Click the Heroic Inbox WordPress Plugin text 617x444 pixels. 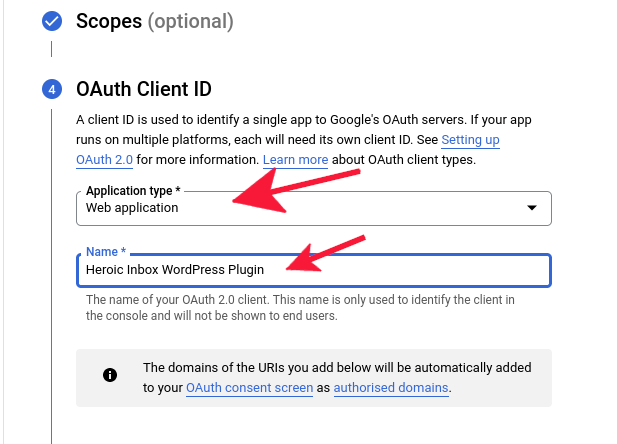tap(175, 270)
